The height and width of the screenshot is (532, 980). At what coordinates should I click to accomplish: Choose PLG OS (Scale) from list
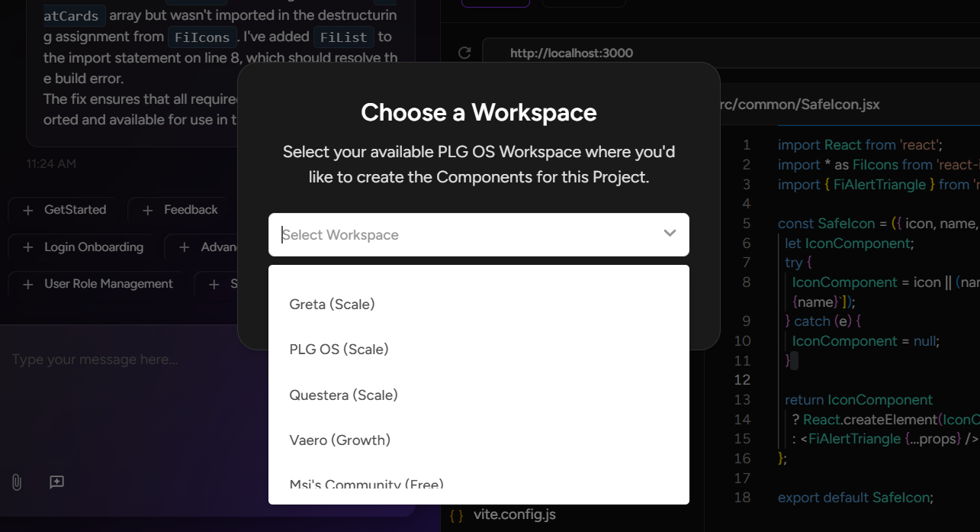point(339,350)
